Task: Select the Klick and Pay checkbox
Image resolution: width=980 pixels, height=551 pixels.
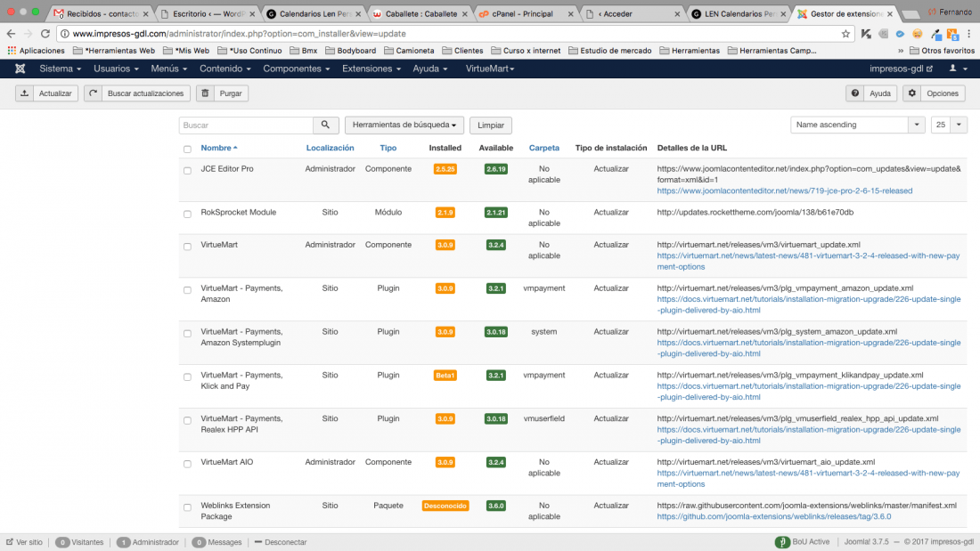Action: point(187,377)
